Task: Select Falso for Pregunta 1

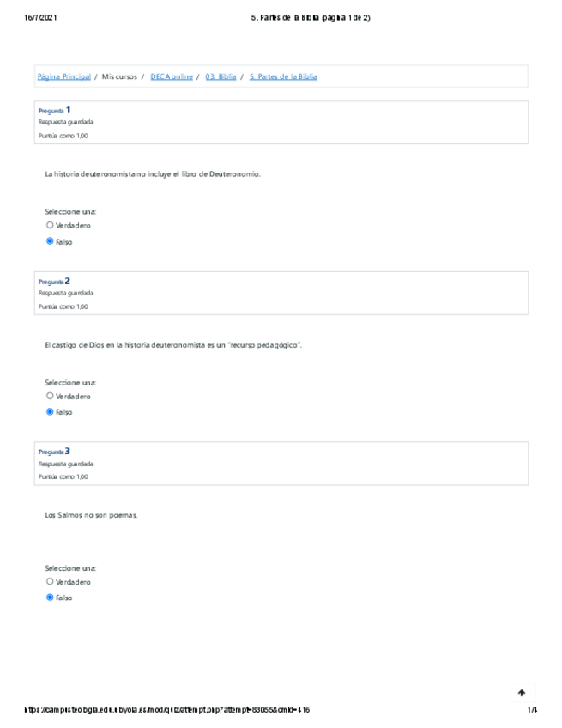Action: tap(50, 242)
